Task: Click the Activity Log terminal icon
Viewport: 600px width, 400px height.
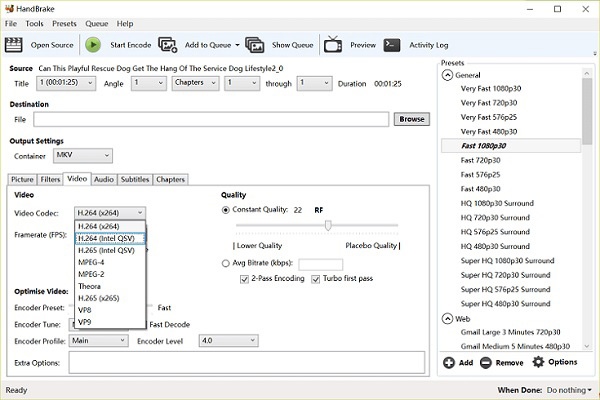Action: 392,45
